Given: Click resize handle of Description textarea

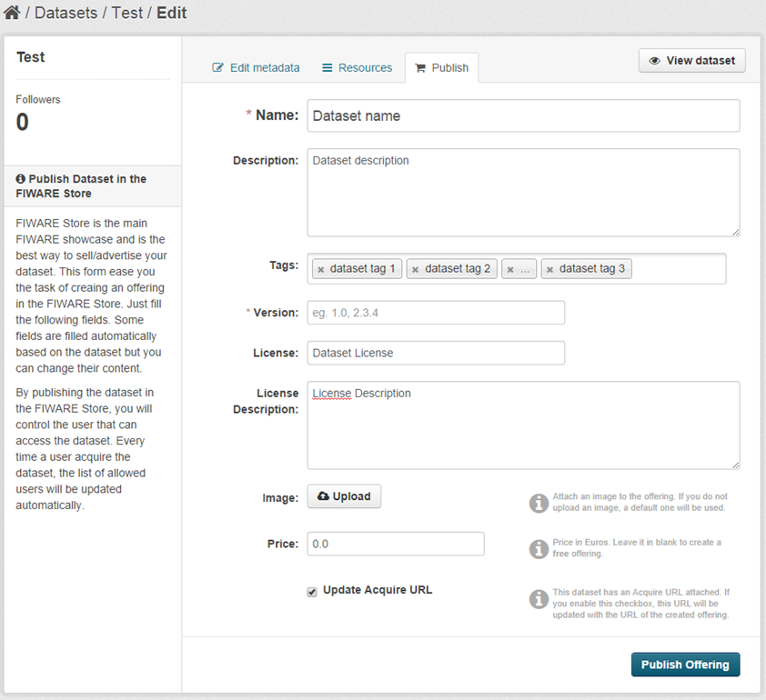Looking at the screenshot, I should tap(736, 233).
